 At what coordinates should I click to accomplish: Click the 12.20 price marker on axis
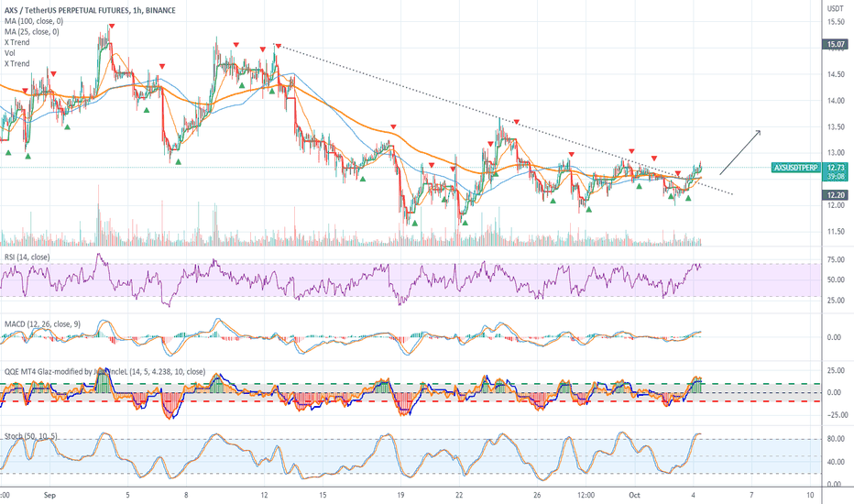[x=836, y=195]
